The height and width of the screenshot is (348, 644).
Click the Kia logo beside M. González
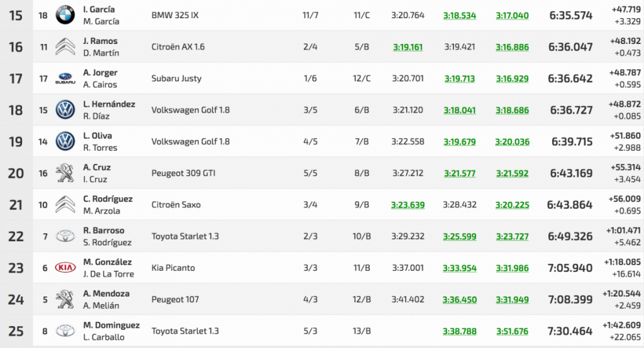tap(65, 268)
